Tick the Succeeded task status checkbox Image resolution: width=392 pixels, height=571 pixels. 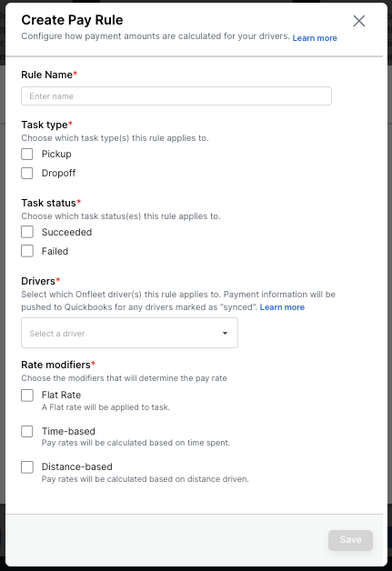pos(27,232)
